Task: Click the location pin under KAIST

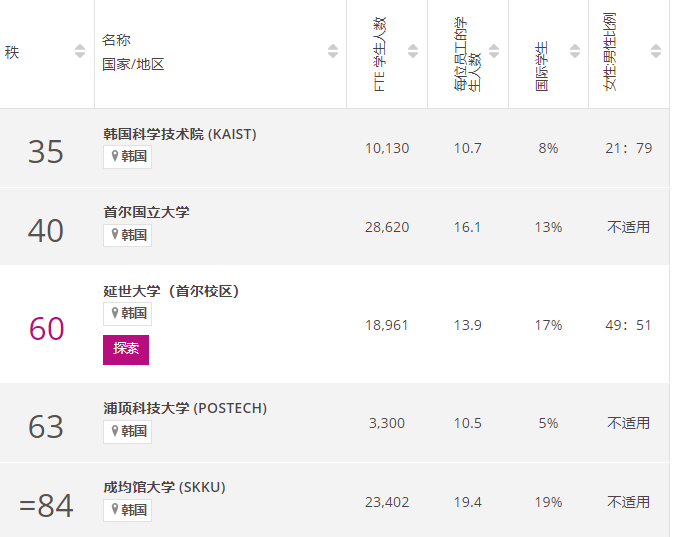Action: pos(115,156)
